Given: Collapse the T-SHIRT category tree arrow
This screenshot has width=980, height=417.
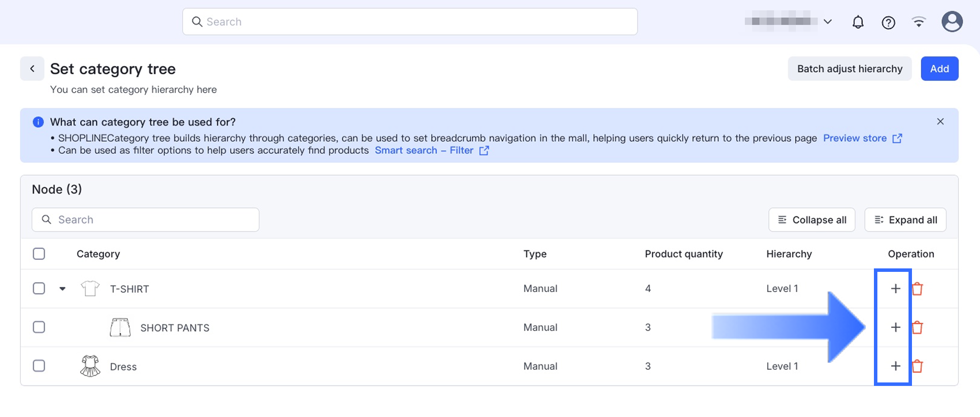Looking at the screenshot, I should 62,289.
